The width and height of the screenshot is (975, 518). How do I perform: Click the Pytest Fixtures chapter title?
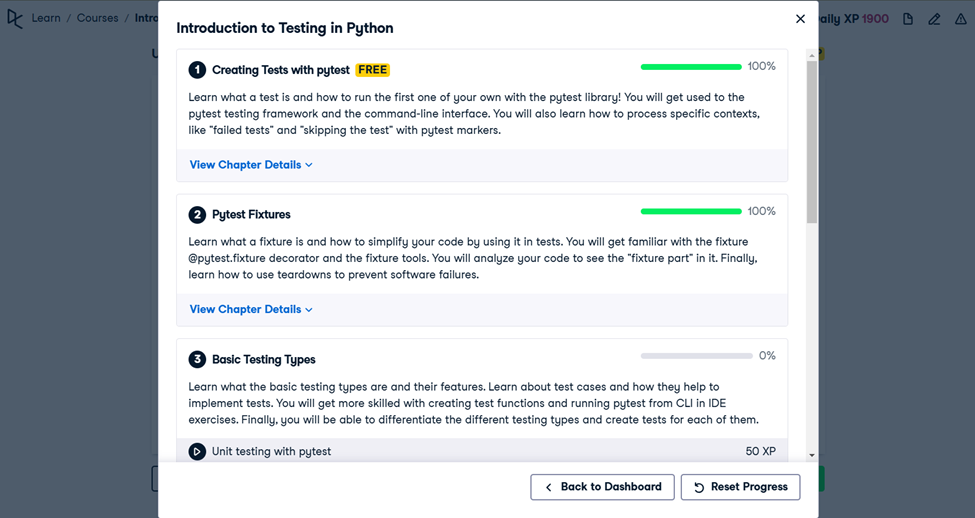tap(251, 215)
